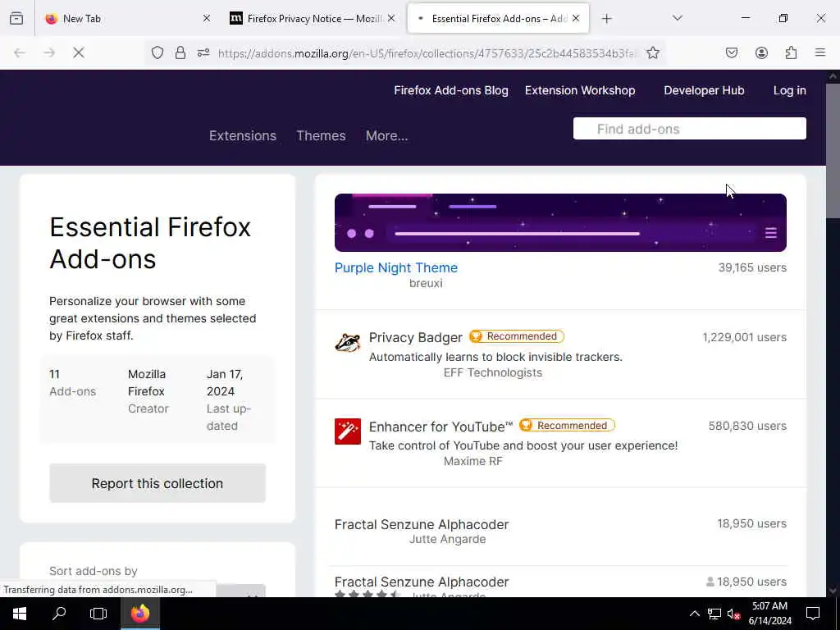Click the Enhancer for YouTube Recommended badge

(x=568, y=426)
